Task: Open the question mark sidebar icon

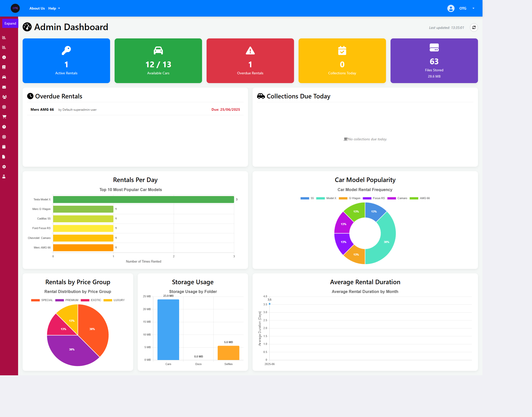Action: pos(4,127)
